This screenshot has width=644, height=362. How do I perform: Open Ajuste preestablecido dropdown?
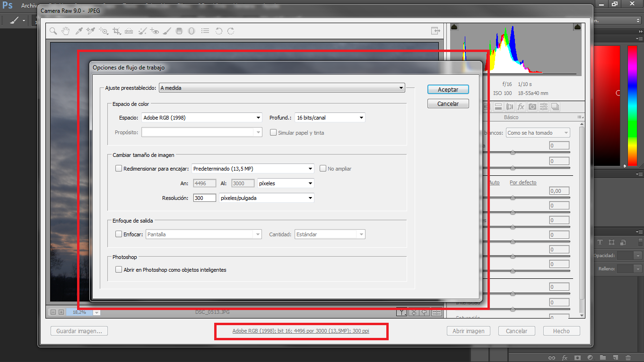click(282, 87)
